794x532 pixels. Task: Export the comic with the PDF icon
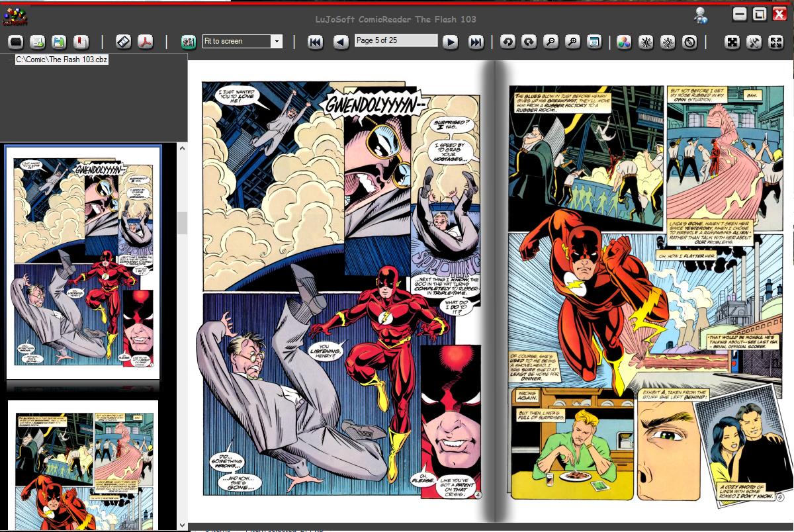pyautogui.click(x=145, y=42)
